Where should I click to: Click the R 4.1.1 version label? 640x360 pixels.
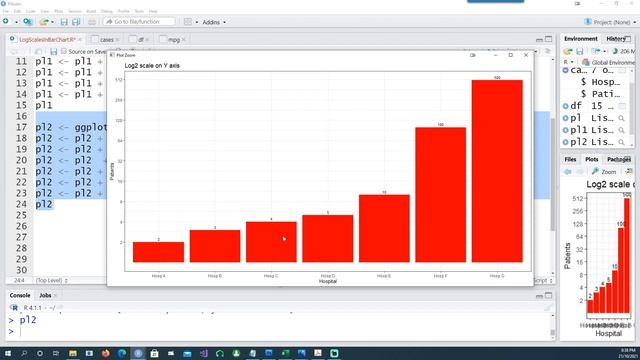(32, 307)
